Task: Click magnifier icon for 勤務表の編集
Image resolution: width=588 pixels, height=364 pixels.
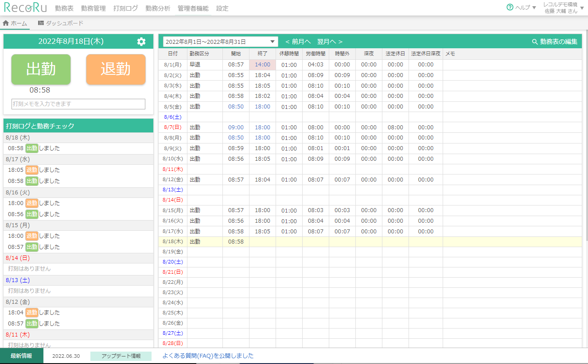Action: pos(535,42)
